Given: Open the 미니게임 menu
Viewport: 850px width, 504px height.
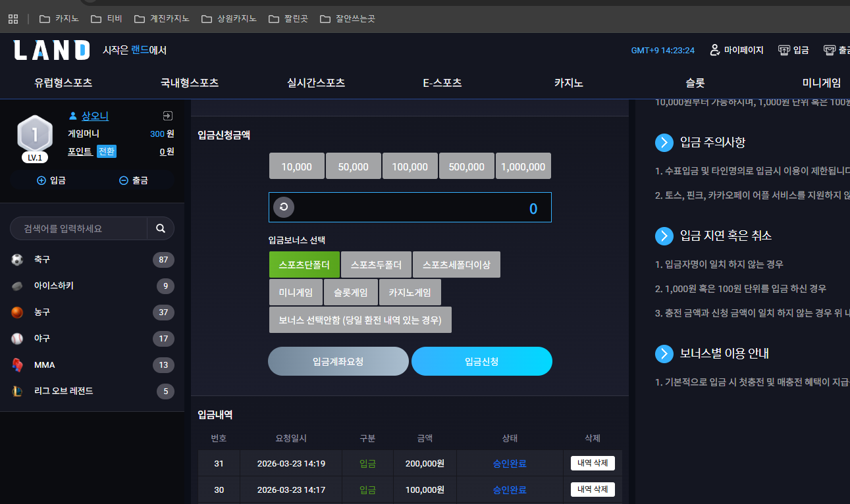Looking at the screenshot, I should [x=821, y=83].
